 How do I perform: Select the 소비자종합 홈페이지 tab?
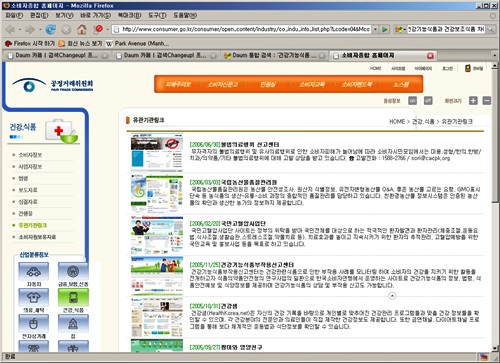coord(383,56)
